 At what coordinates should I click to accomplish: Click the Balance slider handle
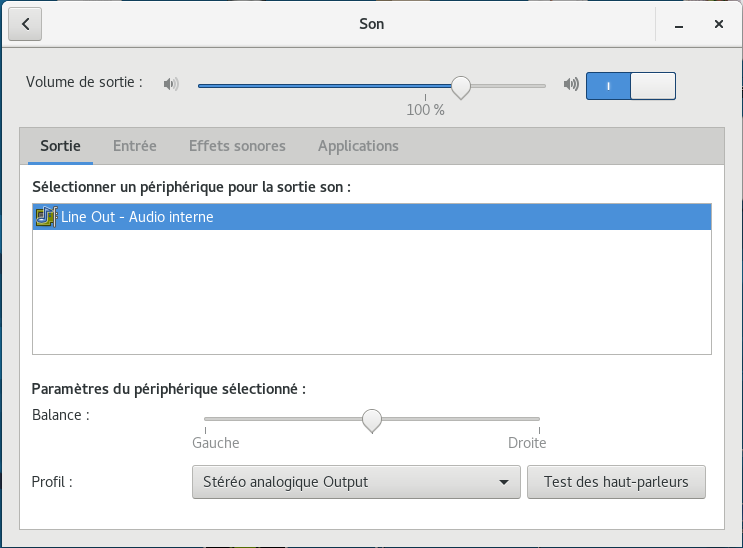(x=372, y=420)
